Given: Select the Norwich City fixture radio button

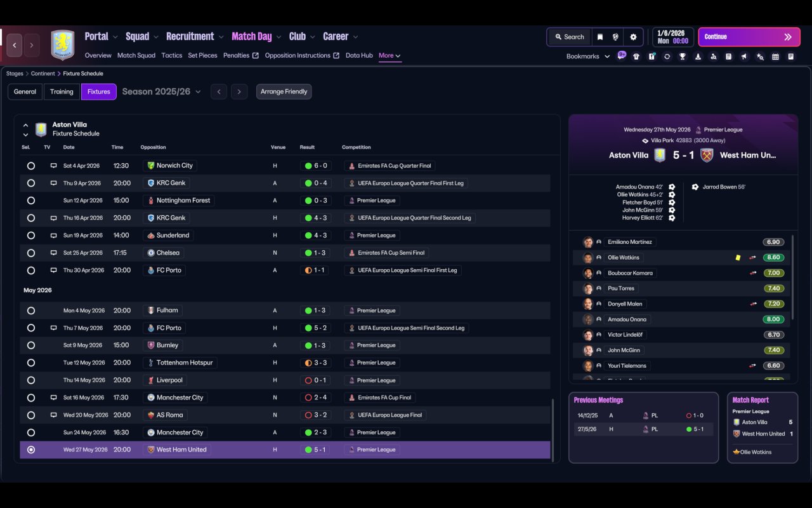Looking at the screenshot, I should tap(31, 166).
